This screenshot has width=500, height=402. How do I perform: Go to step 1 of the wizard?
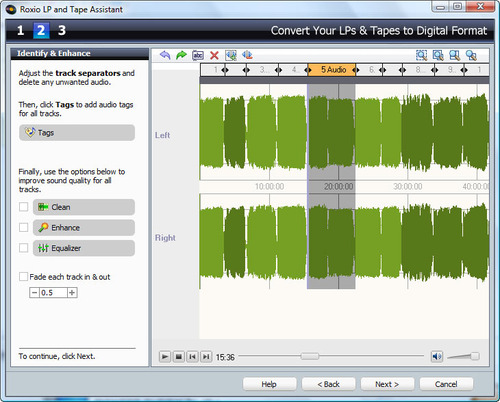click(x=21, y=31)
